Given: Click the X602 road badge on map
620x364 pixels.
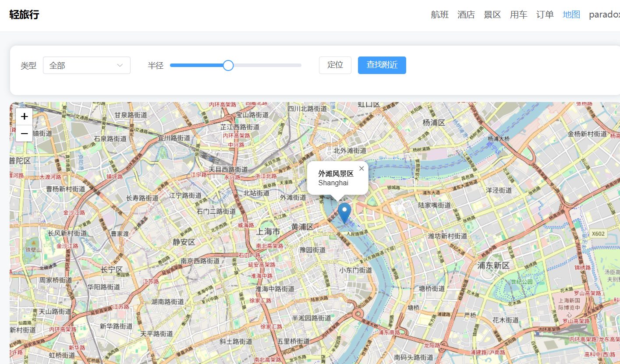Looking at the screenshot, I should [598, 233].
